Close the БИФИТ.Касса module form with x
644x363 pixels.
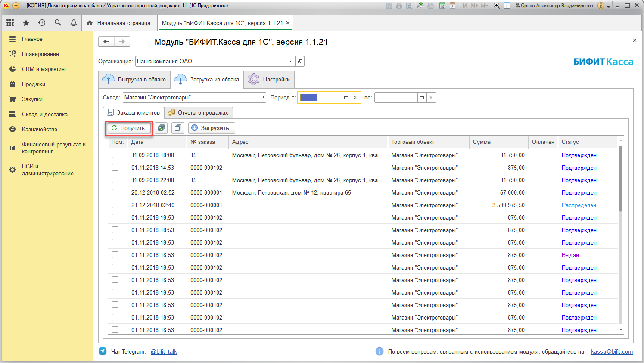[x=635, y=40]
